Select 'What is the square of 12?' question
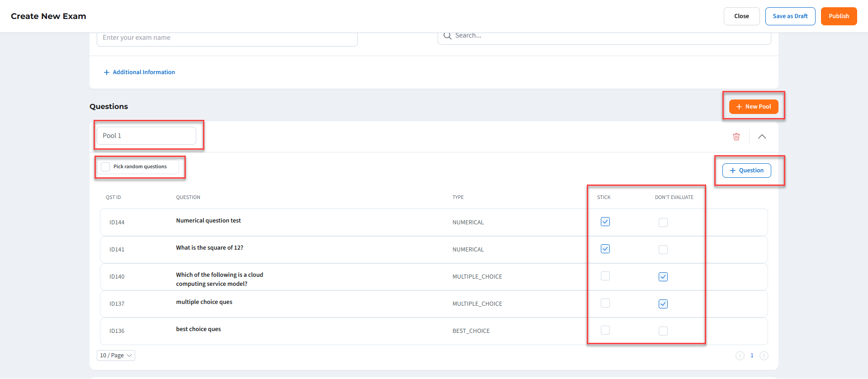The height and width of the screenshot is (379, 868). [210, 248]
